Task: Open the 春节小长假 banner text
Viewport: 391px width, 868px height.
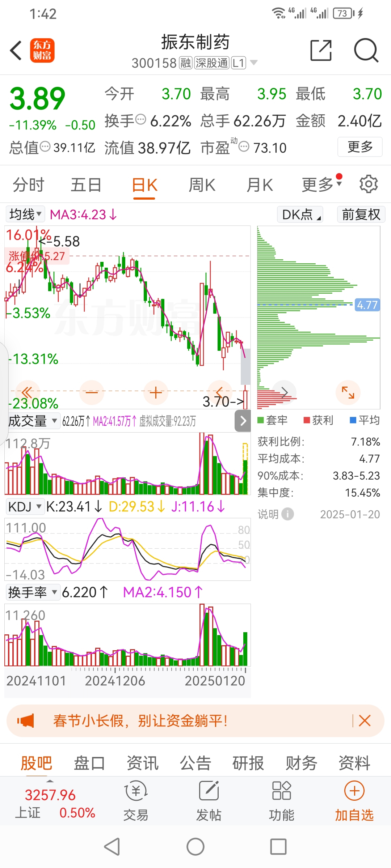Action: [140, 720]
